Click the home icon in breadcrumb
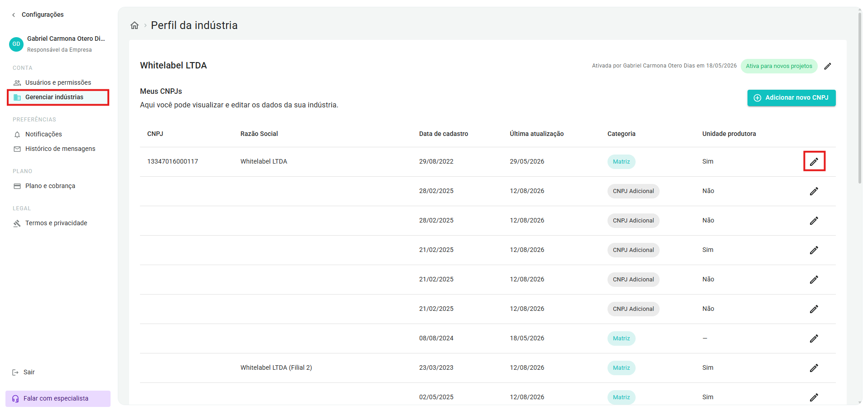This screenshot has height=411, width=868. pos(135,25)
